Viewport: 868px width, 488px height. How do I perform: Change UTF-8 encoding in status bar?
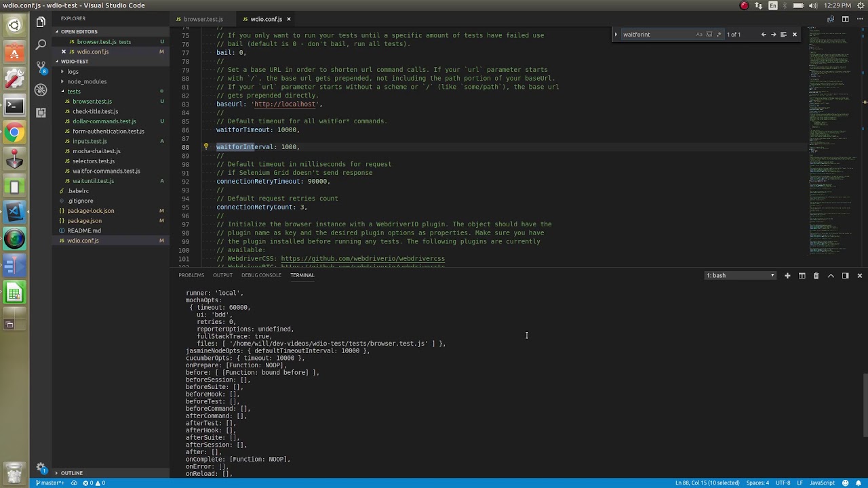pyautogui.click(x=783, y=483)
